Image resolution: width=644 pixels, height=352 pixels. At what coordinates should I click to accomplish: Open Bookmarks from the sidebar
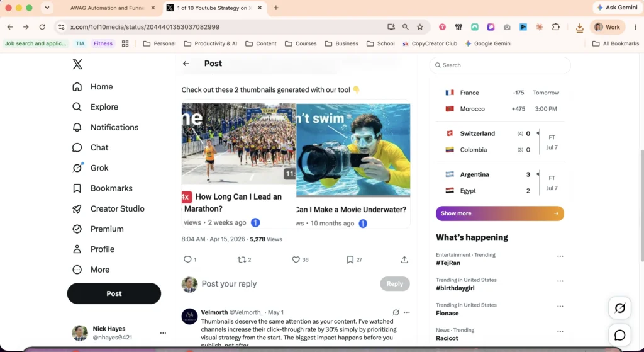[103, 188]
